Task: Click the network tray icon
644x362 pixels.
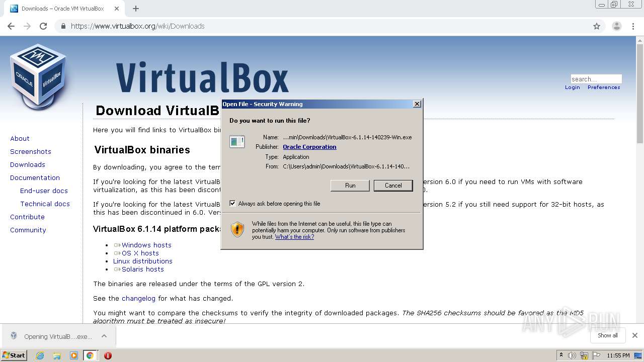Action: [x=584, y=355]
